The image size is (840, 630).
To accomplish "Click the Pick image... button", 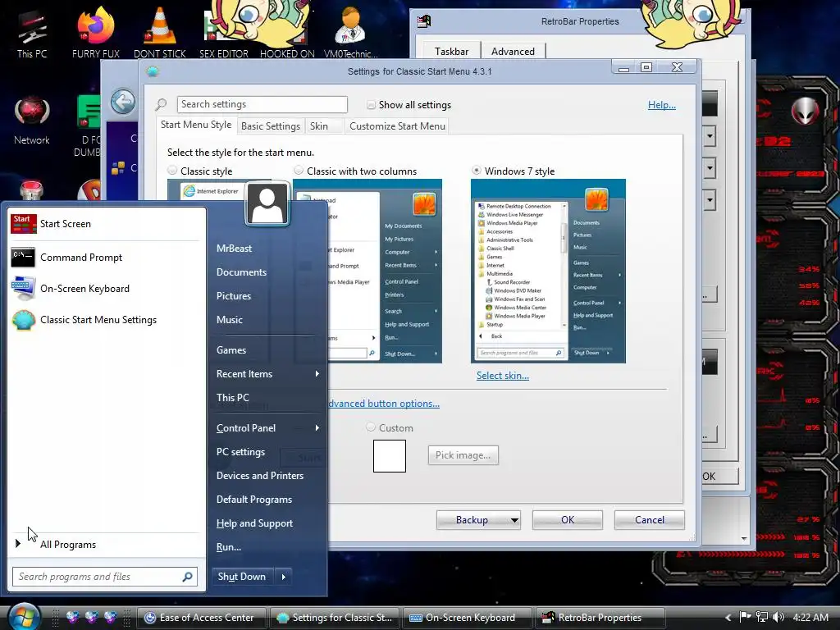I will [x=463, y=454].
